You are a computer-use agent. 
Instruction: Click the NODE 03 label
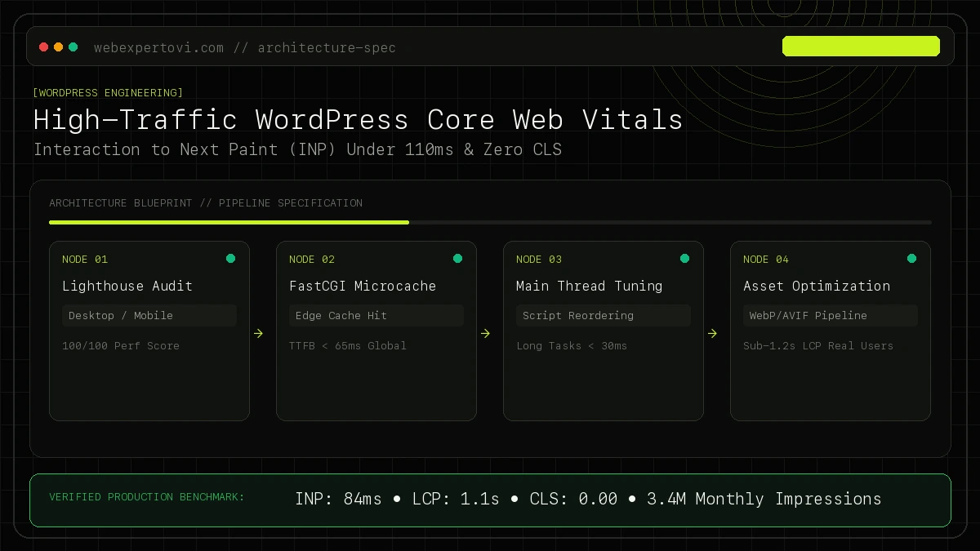[x=539, y=260]
